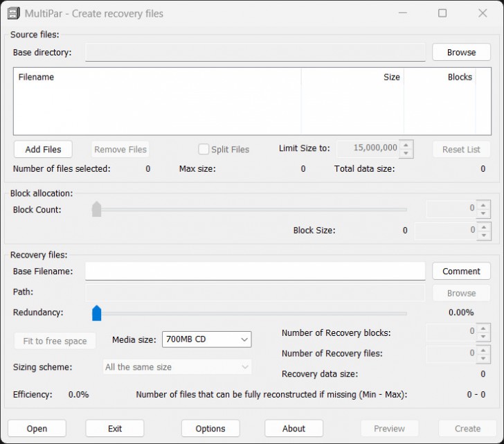This screenshot has height=444, width=504.
Task: Click the Base Filename input field
Action: (x=255, y=271)
